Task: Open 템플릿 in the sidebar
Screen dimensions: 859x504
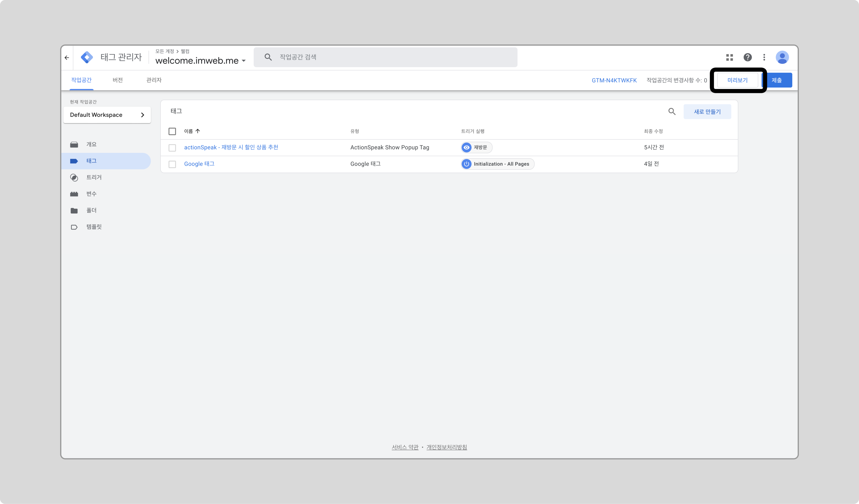Action: coord(94,227)
